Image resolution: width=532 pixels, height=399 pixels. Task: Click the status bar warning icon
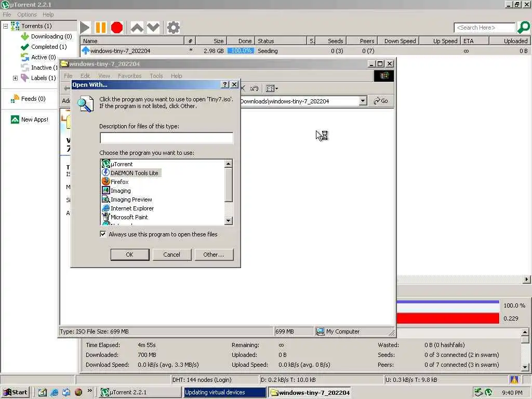[x=514, y=380]
